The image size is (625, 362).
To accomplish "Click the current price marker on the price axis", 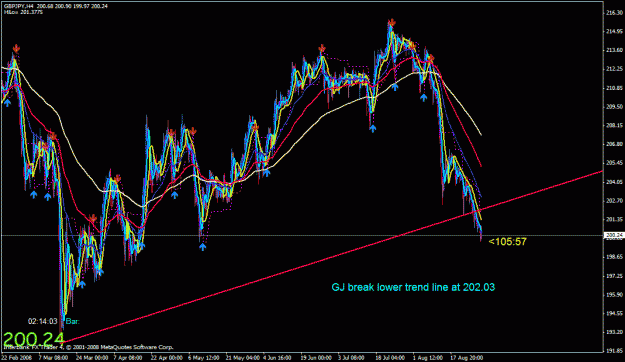I will 614,235.
